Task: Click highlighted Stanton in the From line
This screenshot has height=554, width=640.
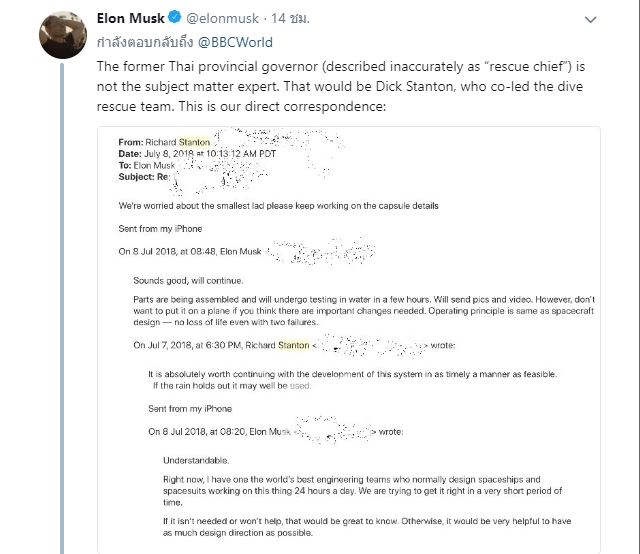Action: pos(195,142)
